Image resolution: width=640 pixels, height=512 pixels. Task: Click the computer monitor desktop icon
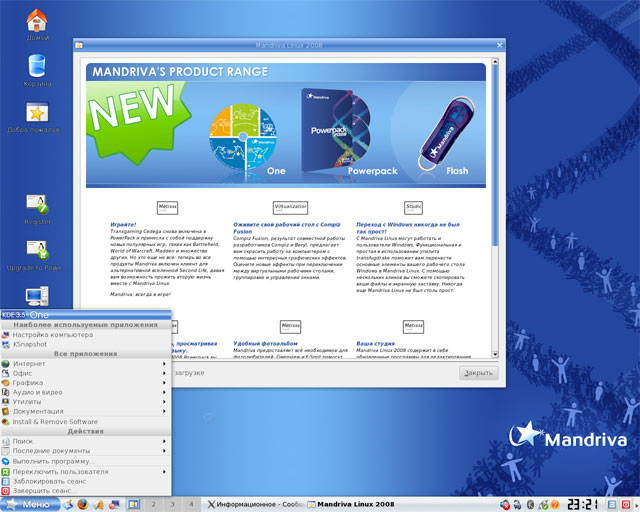tap(37, 296)
